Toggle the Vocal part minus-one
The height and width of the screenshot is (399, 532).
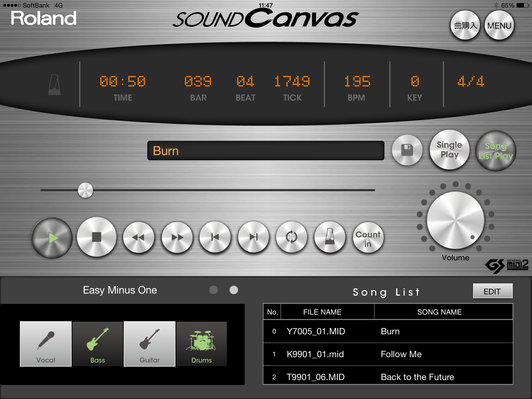pyautogui.click(x=46, y=344)
